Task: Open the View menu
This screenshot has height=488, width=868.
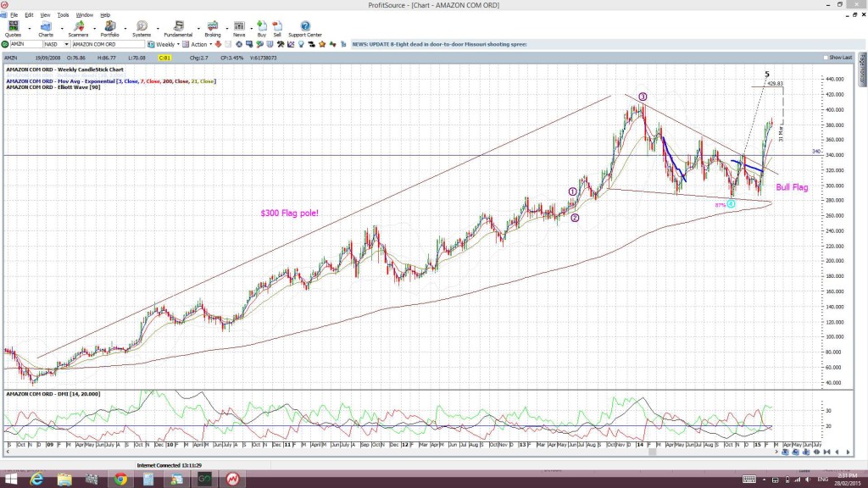Action: (x=45, y=15)
